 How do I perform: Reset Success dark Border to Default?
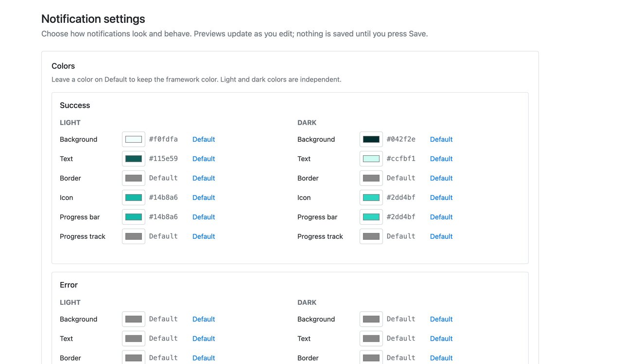click(x=441, y=178)
